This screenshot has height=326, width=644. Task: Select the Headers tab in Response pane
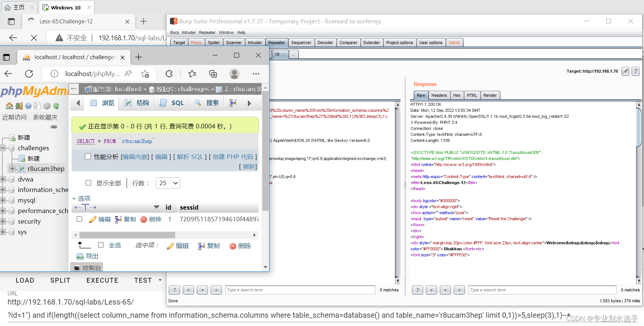[439, 95]
